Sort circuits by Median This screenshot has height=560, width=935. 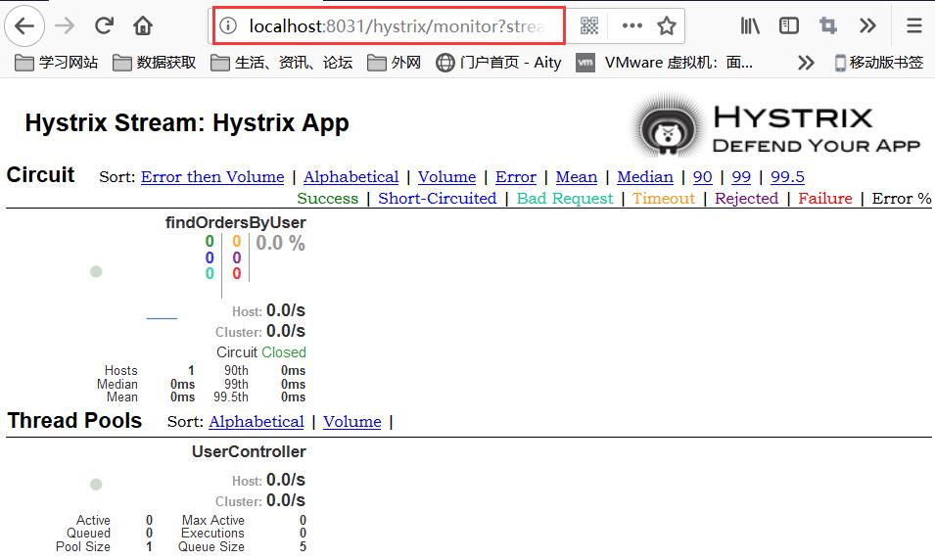point(644,177)
